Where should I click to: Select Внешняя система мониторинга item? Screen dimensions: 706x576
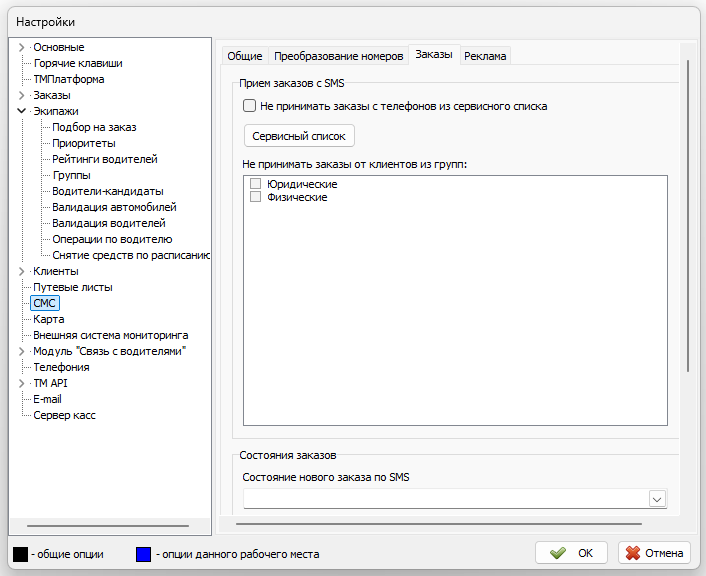111,336
